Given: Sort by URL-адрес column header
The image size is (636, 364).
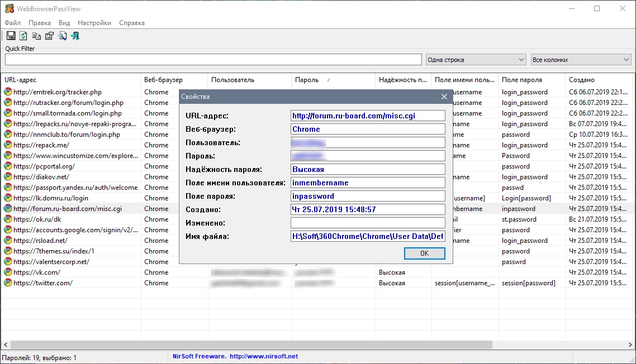Looking at the screenshot, I should (x=70, y=80).
